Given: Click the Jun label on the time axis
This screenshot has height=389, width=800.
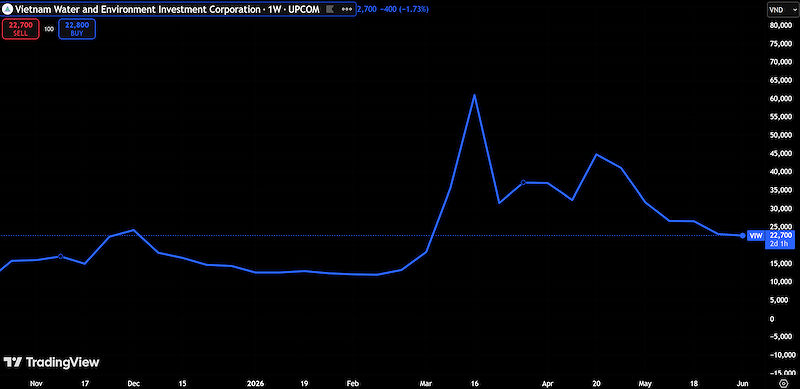Looking at the screenshot, I should click(742, 382).
